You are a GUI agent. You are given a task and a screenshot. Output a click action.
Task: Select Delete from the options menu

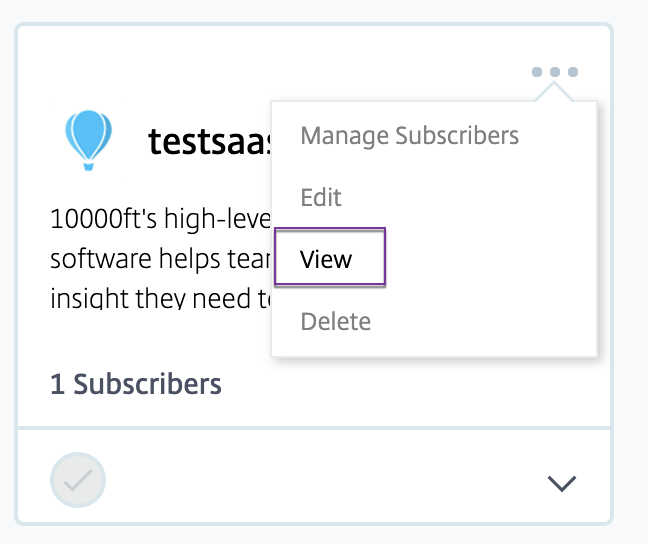[x=336, y=321]
